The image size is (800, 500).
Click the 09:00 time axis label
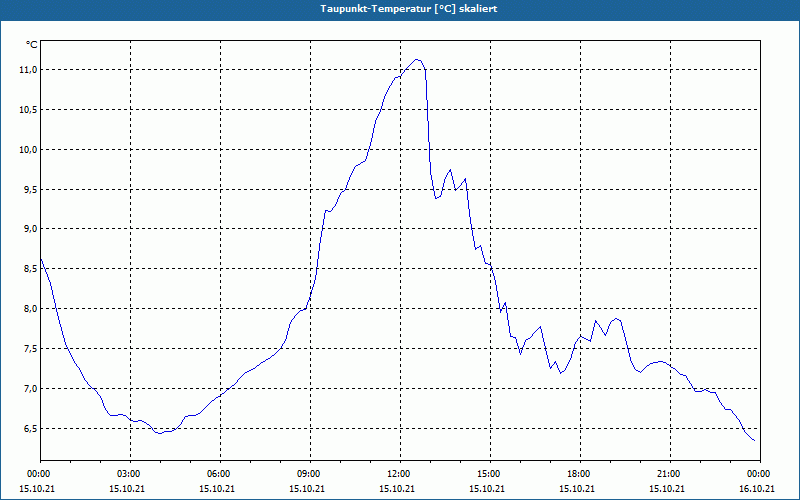(310, 474)
